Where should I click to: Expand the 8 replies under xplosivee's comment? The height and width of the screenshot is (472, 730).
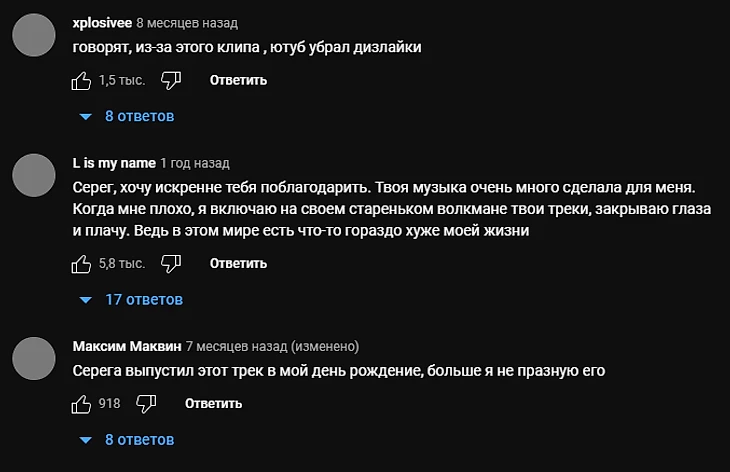[127, 116]
